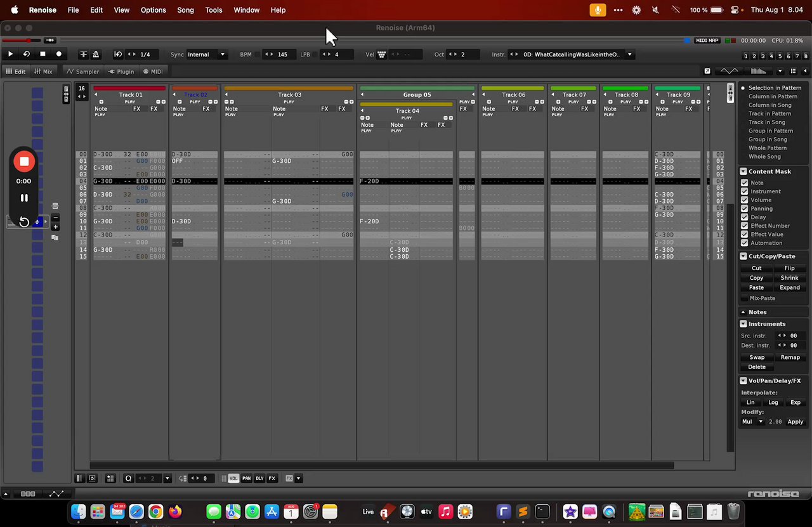Screen dimensions: 812x527
Task: Collapse the Cut/Copy/Paste section
Action: pos(743,256)
